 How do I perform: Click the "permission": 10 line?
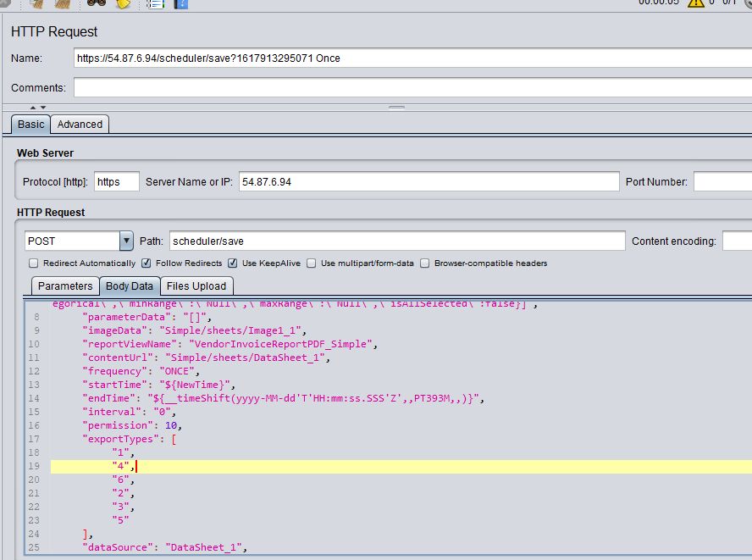pos(132,425)
